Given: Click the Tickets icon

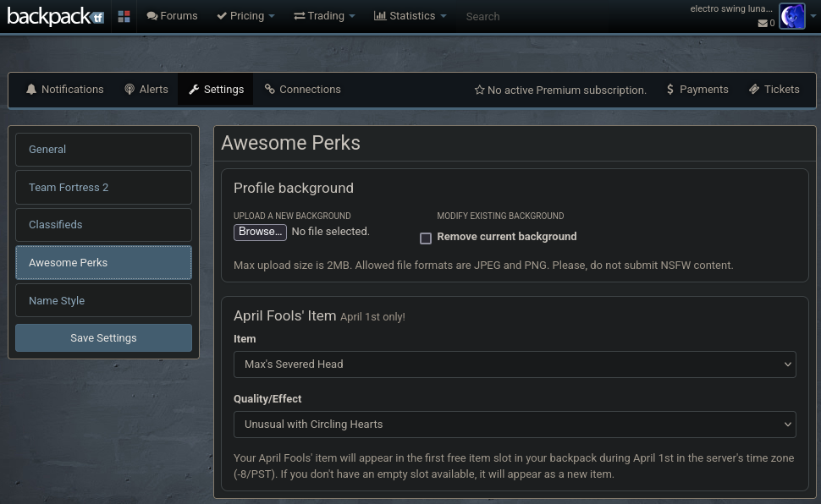Looking at the screenshot, I should pos(754,90).
